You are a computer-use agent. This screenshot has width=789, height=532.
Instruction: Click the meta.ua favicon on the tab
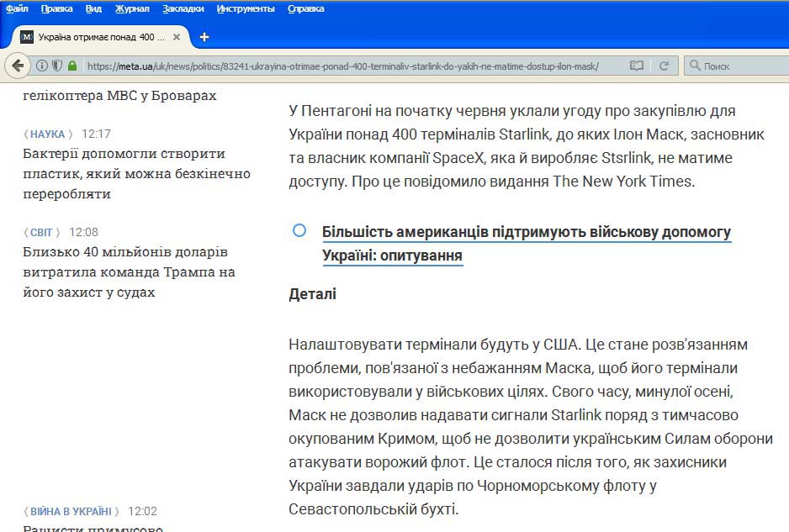(x=27, y=37)
